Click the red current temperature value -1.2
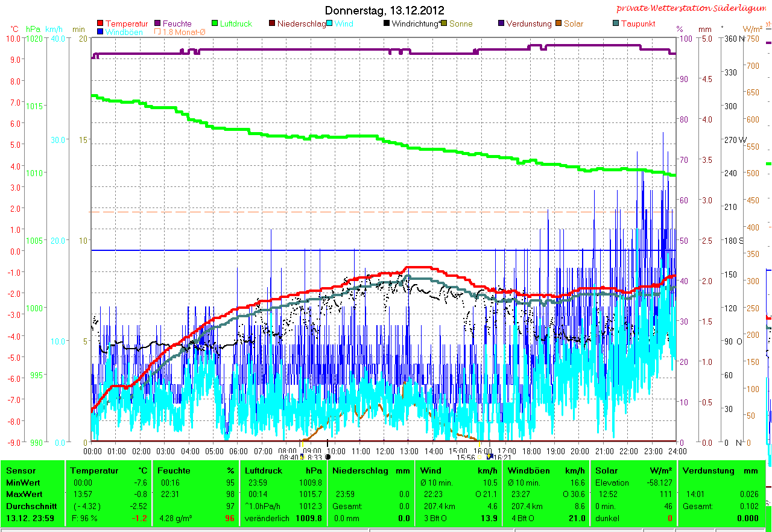Image resolution: width=772 pixels, height=532 pixels. coord(140,518)
